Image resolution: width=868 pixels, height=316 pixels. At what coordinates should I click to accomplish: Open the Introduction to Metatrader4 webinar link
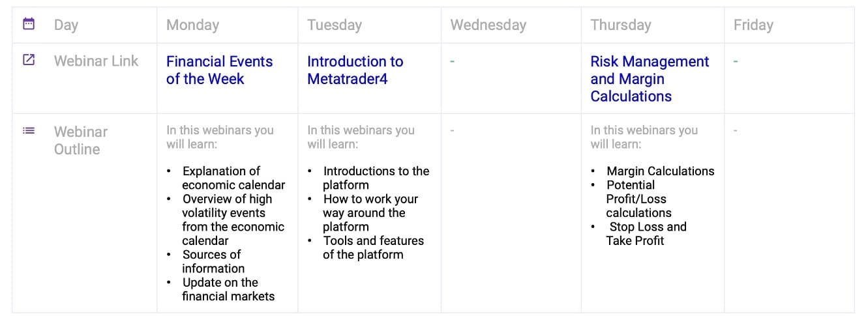pyautogui.click(x=355, y=70)
